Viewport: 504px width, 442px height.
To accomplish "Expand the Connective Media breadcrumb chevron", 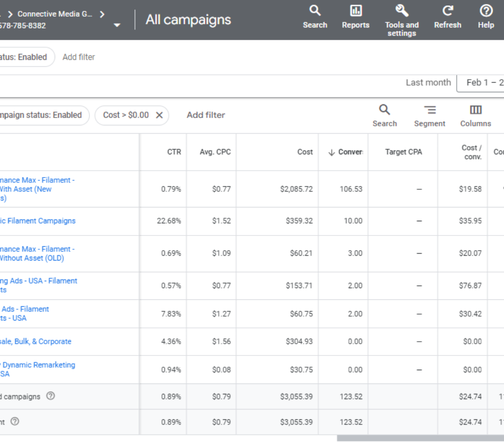I will click(102, 14).
